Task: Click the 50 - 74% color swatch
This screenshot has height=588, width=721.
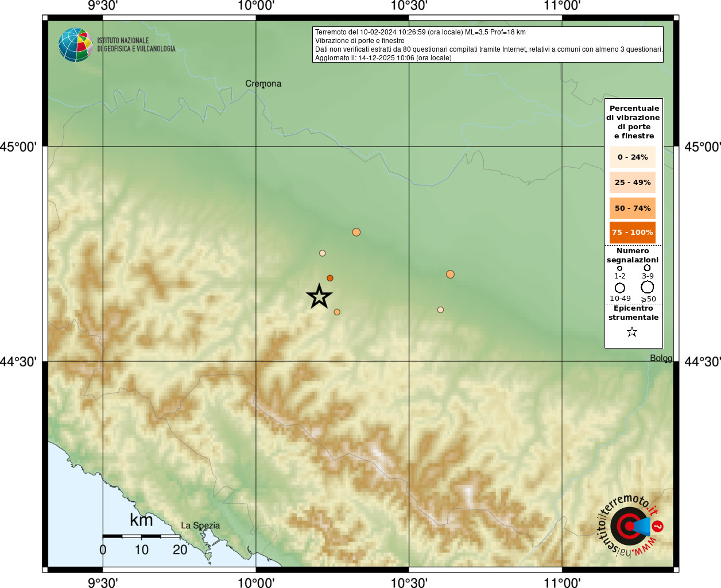Action: (x=633, y=208)
